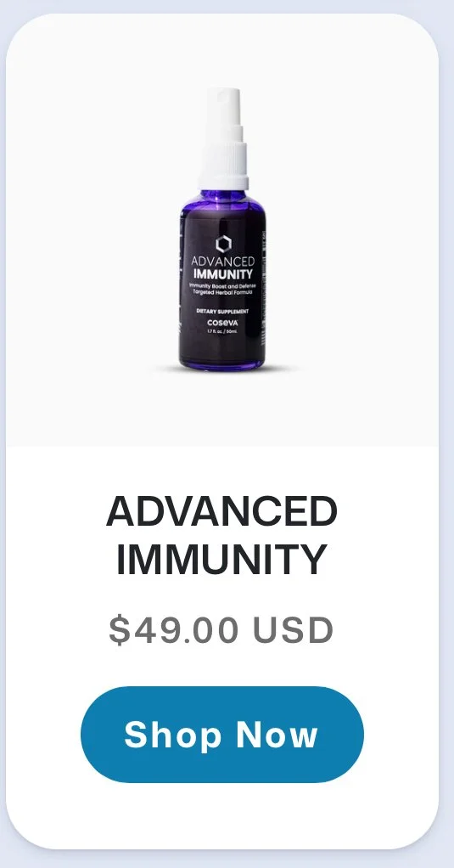
Task: Click the Shop Now button
Action: 221,734
